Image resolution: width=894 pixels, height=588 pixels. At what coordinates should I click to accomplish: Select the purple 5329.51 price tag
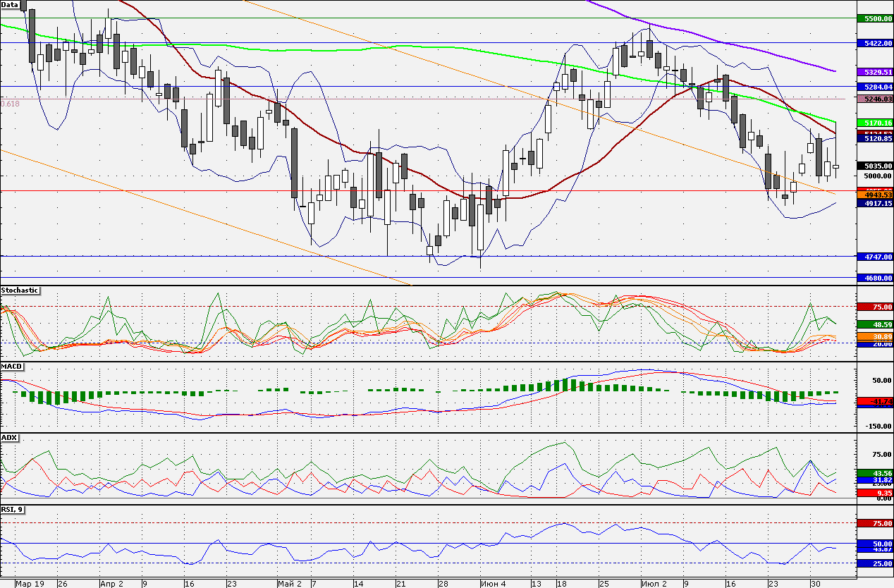tap(874, 73)
